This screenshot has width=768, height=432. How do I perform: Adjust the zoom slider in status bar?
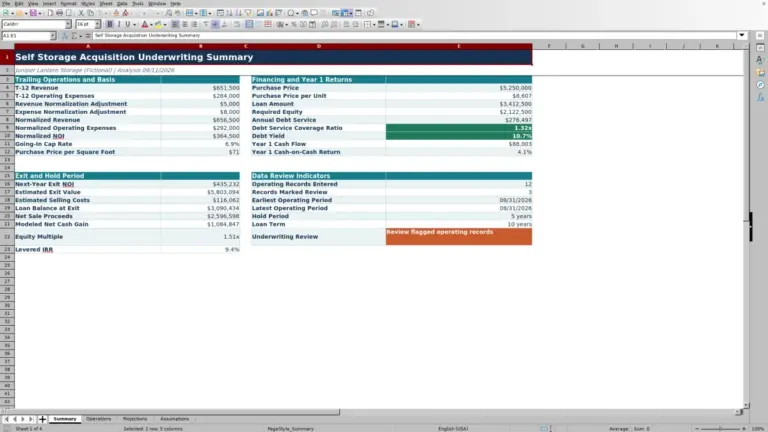(720, 429)
